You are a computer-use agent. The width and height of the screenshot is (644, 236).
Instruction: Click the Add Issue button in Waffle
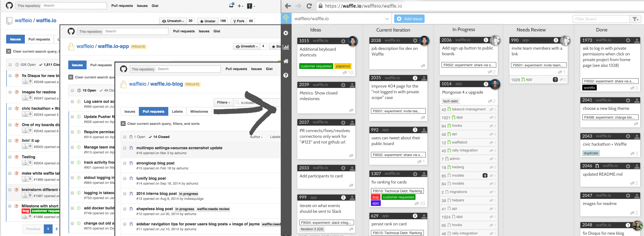point(409,19)
